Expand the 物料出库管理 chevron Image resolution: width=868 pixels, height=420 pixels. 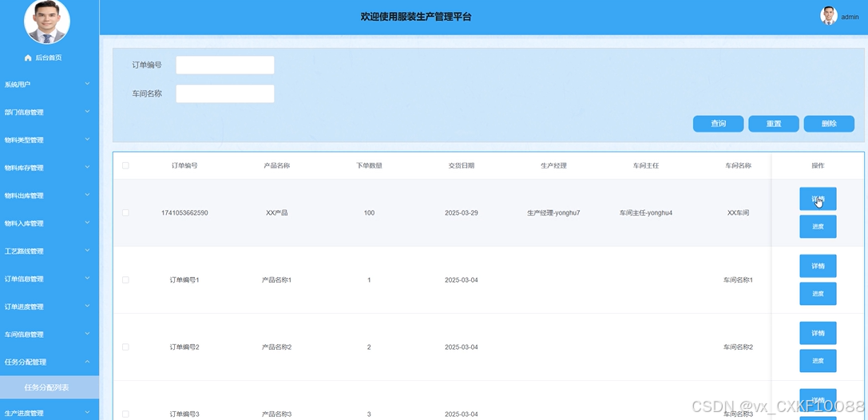pyautogui.click(x=88, y=195)
